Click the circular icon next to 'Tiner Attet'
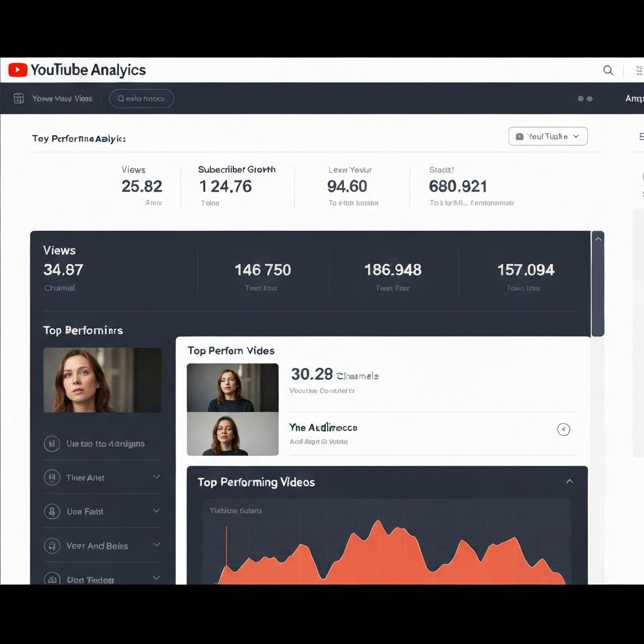644x644 pixels. point(53,477)
